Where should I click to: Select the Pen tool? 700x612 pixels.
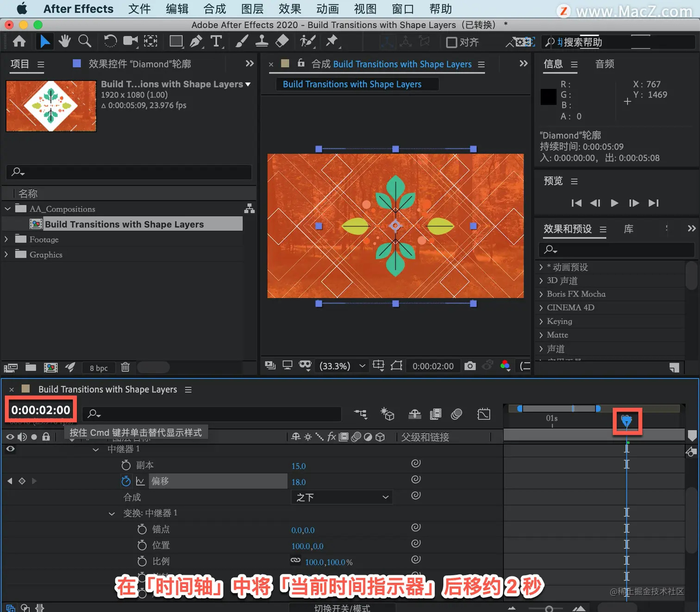pyautogui.click(x=196, y=41)
